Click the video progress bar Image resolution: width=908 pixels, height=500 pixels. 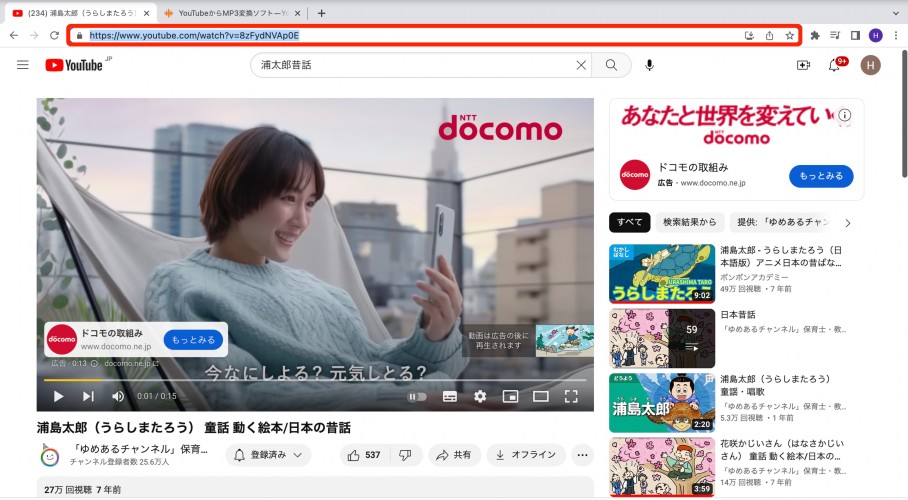click(x=315, y=380)
